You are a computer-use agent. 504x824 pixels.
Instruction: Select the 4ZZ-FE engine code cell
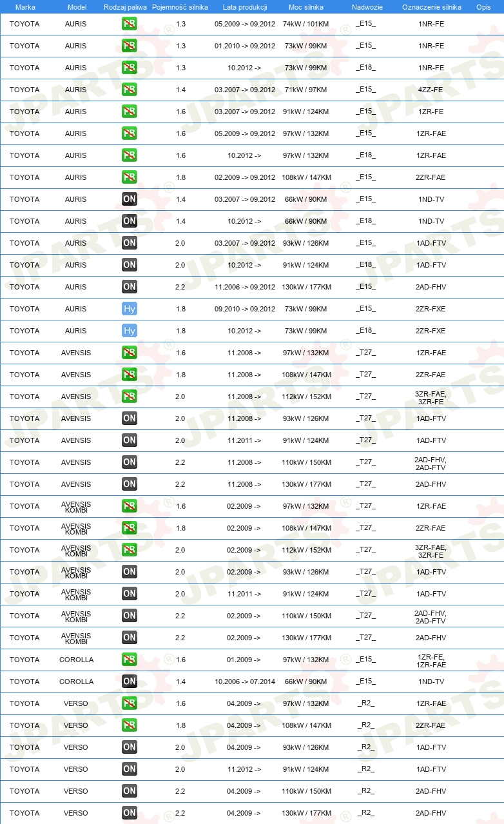(x=431, y=90)
